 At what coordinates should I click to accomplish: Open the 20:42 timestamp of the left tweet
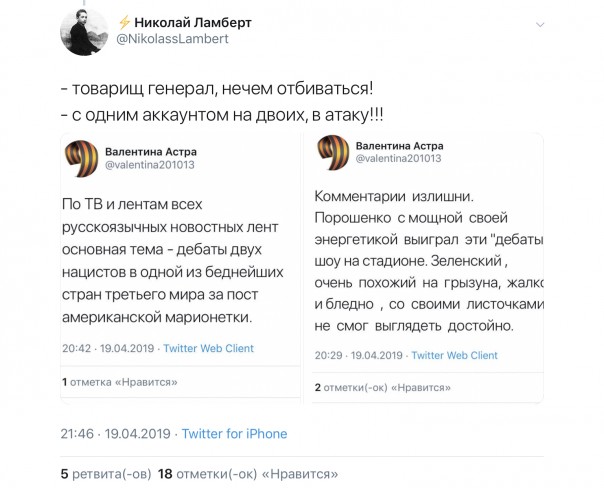coord(76,349)
